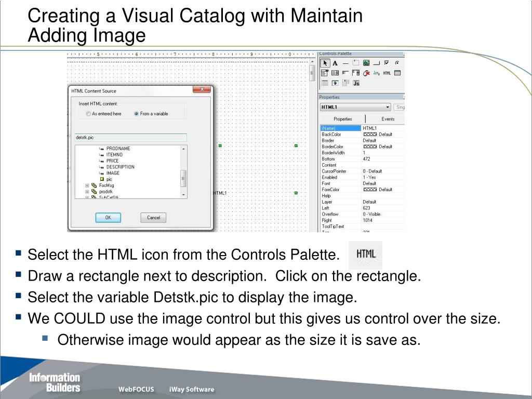The width and height of the screenshot is (532, 399).
Task: Select the Content property row
Action: pos(362,165)
